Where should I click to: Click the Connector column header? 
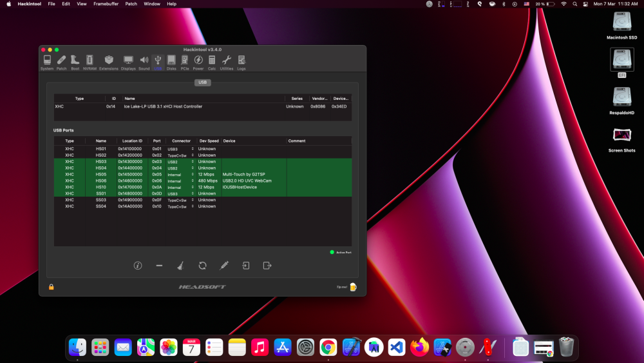[181, 141]
